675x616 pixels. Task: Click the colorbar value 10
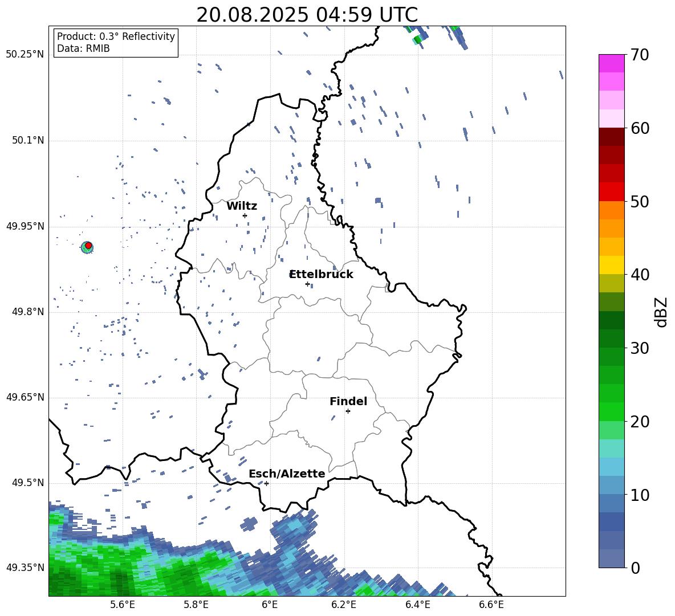click(640, 495)
